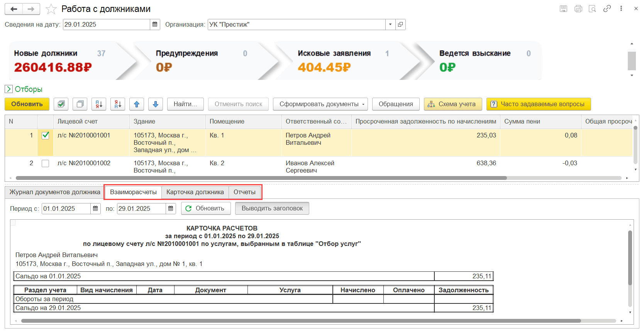Image resolution: width=644 pixels, height=332 pixels.
Task: Check the row for л/с №2010001002
Action: (x=46, y=163)
